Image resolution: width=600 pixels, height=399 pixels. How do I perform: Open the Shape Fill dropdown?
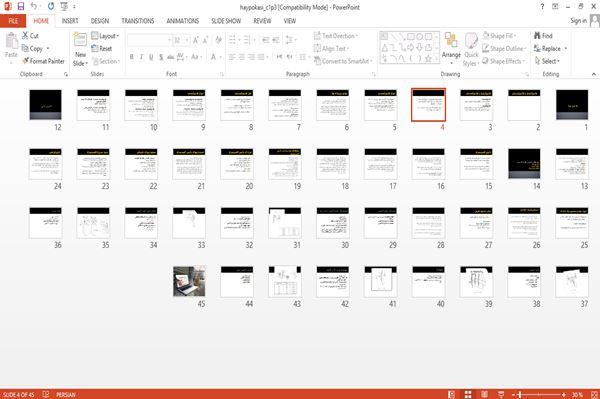(x=499, y=36)
